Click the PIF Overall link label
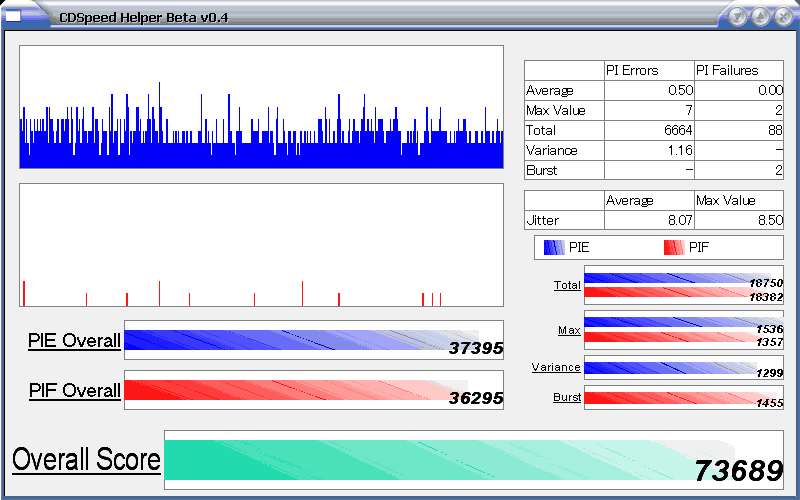Viewport: 800px width, 500px height. click(75, 391)
